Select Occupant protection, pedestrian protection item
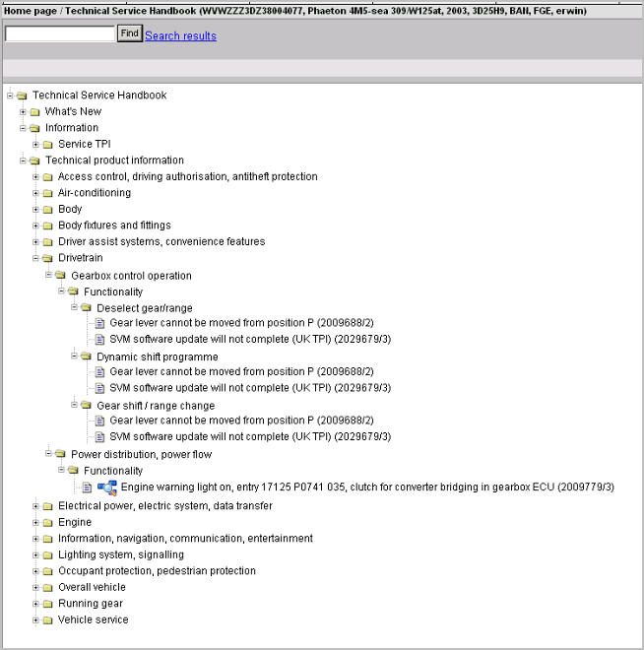This screenshot has height=650, width=644. (x=157, y=571)
